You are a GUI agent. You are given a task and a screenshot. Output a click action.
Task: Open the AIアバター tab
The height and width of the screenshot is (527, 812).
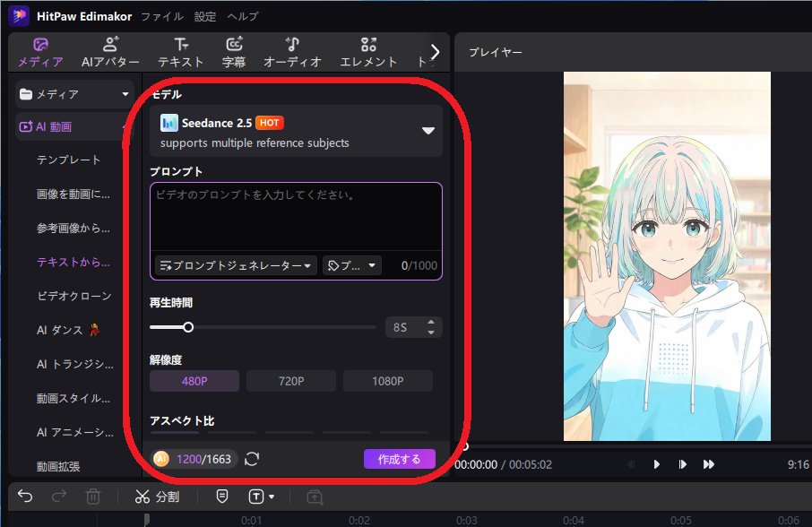tap(110, 53)
